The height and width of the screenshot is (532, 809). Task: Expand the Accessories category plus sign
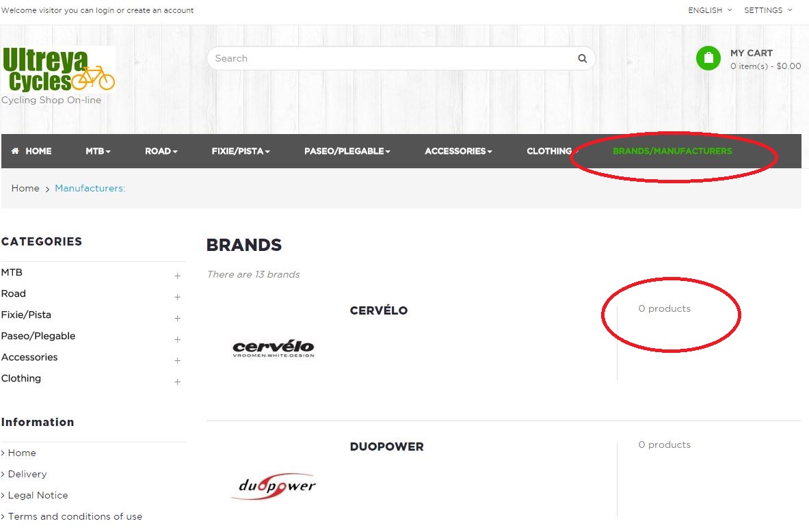[x=178, y=360]
